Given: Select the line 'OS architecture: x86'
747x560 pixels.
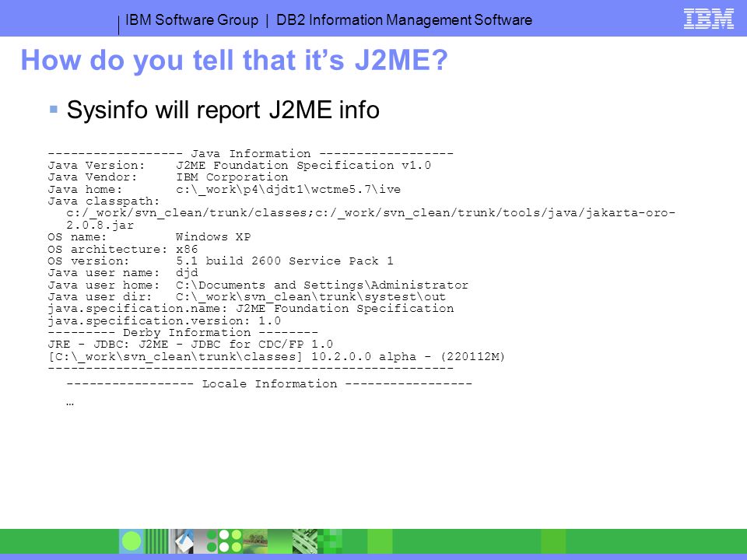Looking at the screenshot, I should coord(122,249).
